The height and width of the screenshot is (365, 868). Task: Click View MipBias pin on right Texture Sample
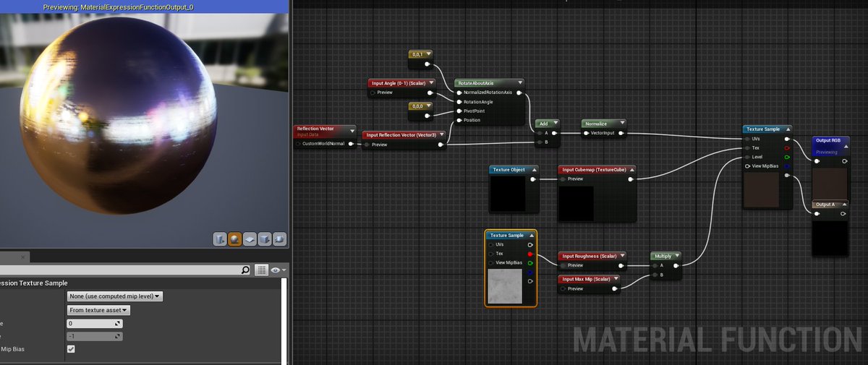pos(747,166)
